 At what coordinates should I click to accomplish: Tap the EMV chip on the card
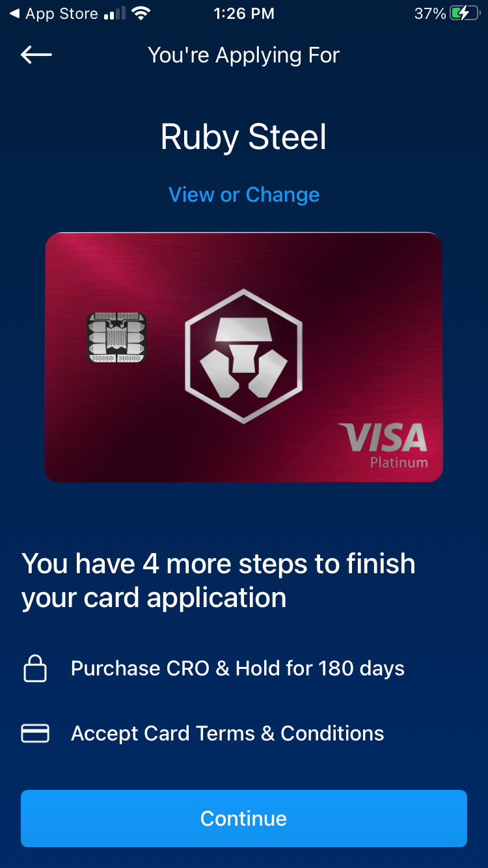(116, 337)
